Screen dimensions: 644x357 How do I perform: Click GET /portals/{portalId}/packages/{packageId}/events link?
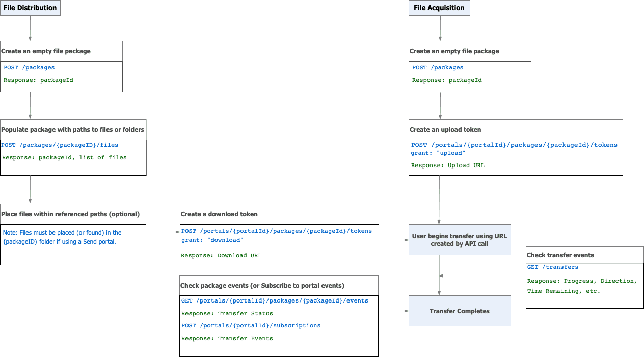point(274,300)
